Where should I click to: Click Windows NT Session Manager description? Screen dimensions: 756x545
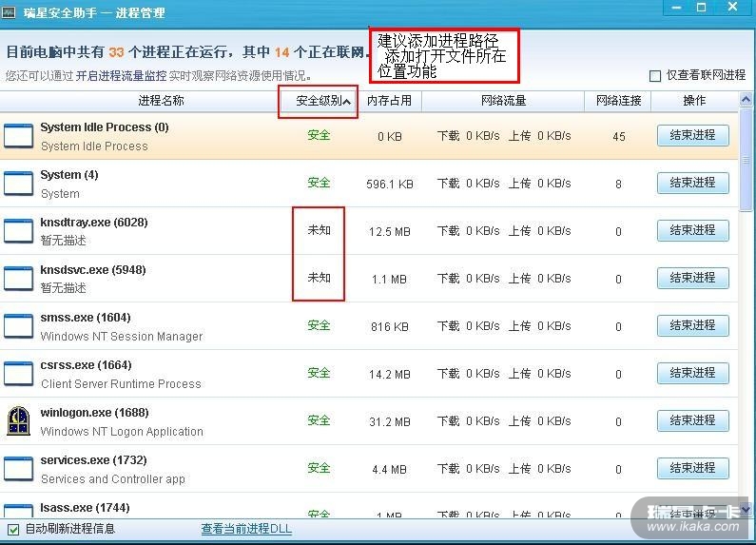pos(122,336)
